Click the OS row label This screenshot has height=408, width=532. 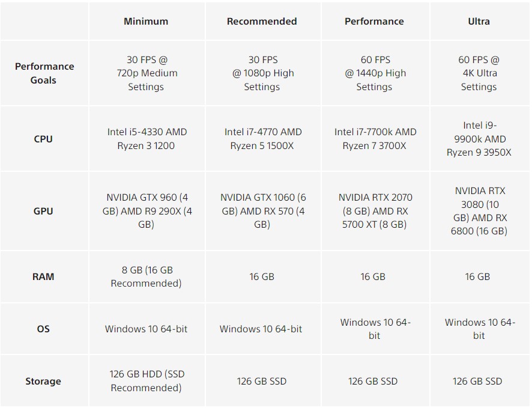coord(43,329)
